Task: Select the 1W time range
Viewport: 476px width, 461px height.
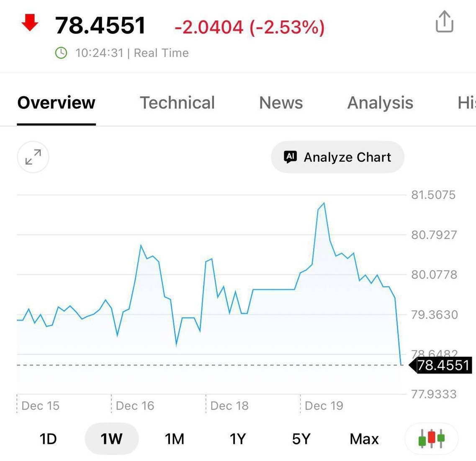Action: [111, 439]
